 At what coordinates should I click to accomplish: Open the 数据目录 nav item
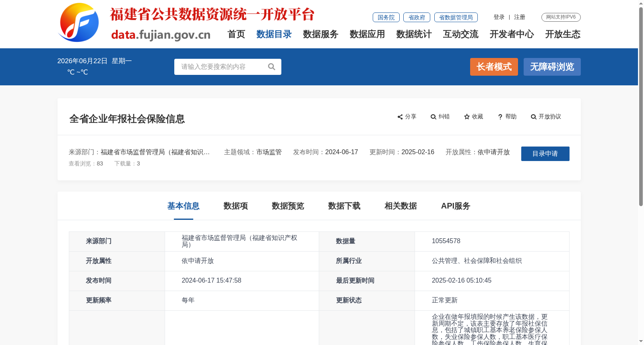point(274,34)
